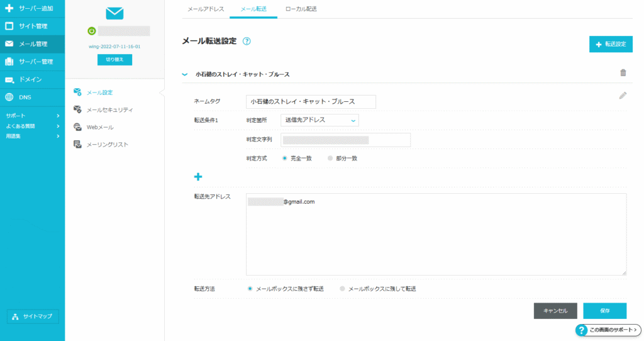
Task: Click the ネームタグ text field
Action: tap(311, 102)
